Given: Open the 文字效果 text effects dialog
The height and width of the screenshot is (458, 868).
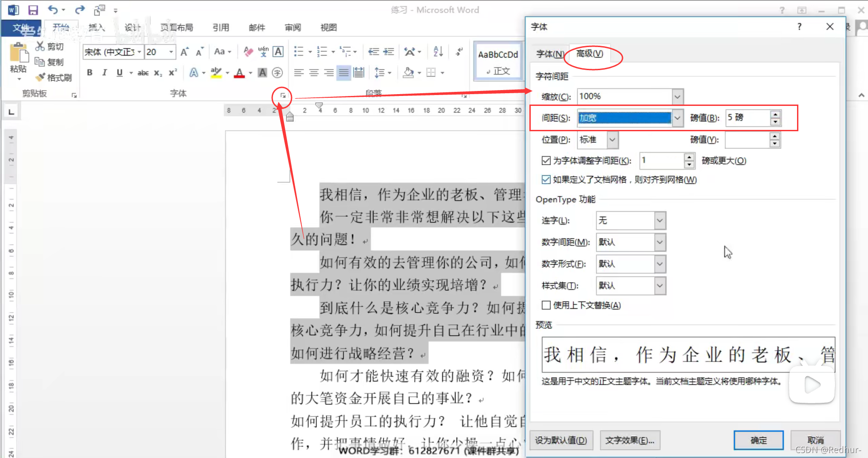Looking at the screenshot, I should click(630, 440).
